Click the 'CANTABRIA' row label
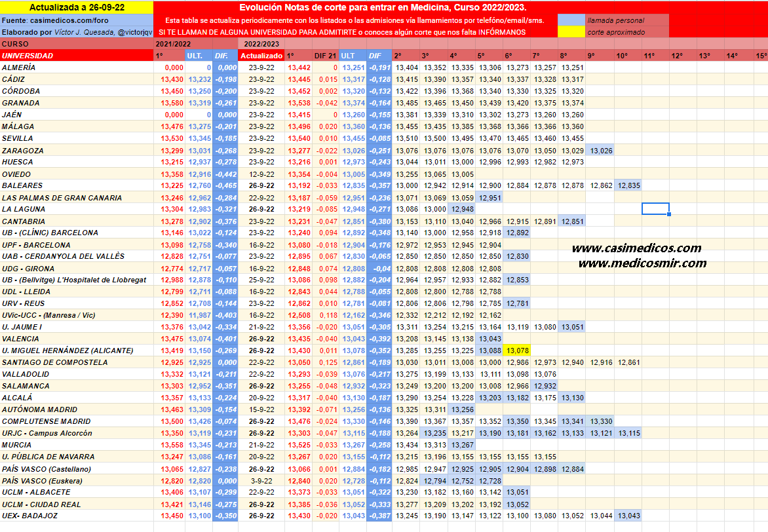The width and height of the screenshot is (768, 532). pos(77,221)
